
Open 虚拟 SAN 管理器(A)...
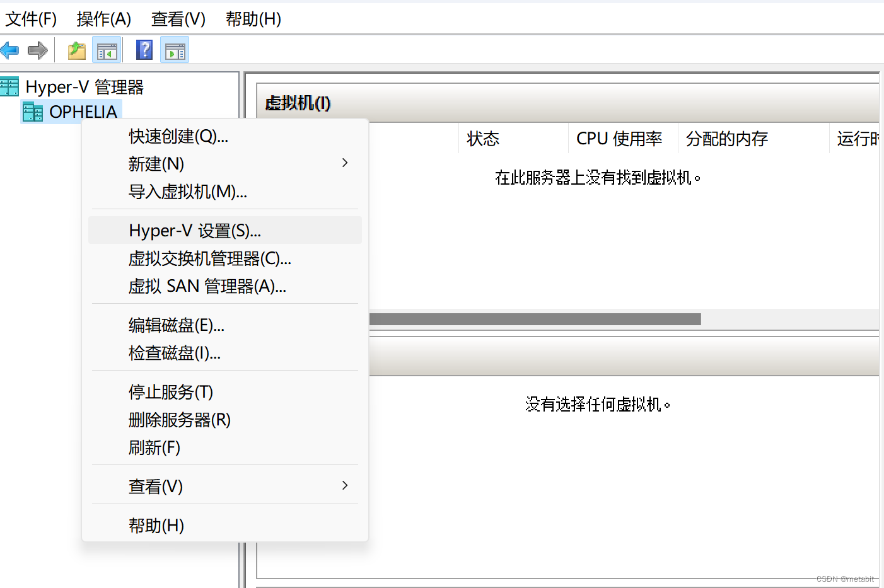pyautogui.click(x=225, y=286)
